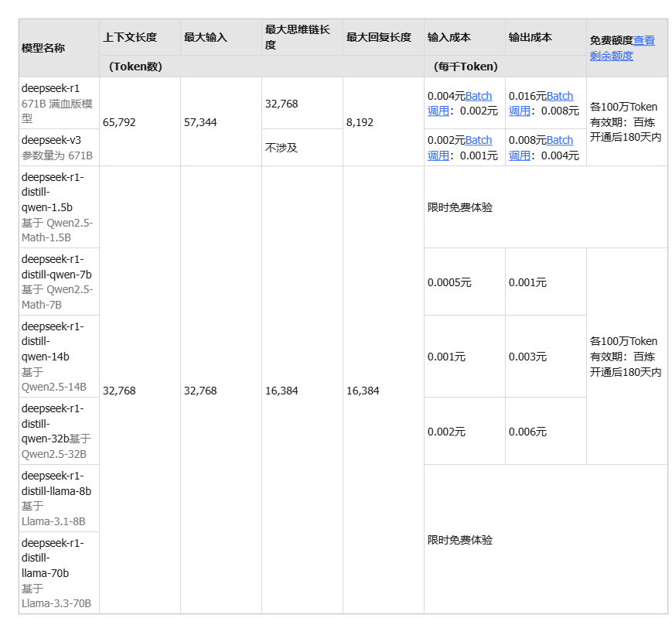Select the 最大输入 column header
Image resolution: width=672 pixels, height=618 pixels.
[x=221, y=37]
